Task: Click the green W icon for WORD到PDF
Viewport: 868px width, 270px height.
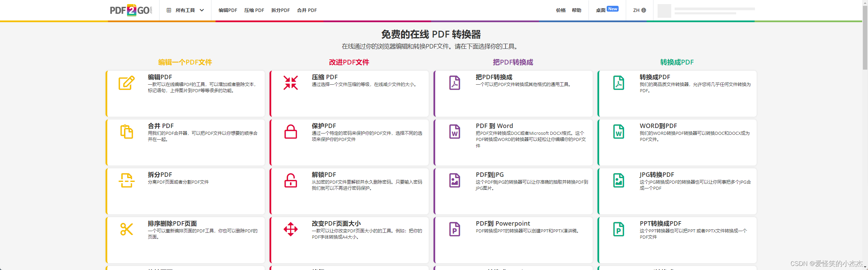Action: tap(619, 132)
